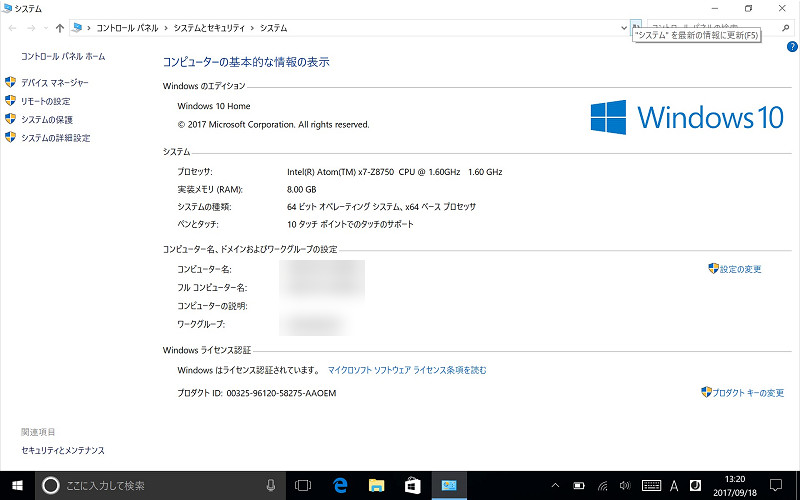This screenshot has width=800, height=500.
Task: Click Change settings (設定の変更) link
Action: coord(740,269)
